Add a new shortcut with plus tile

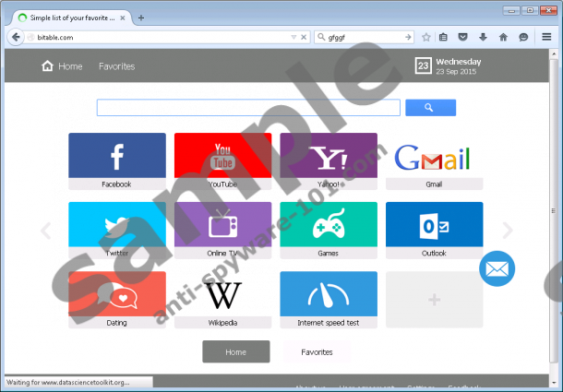click(434, 299)
